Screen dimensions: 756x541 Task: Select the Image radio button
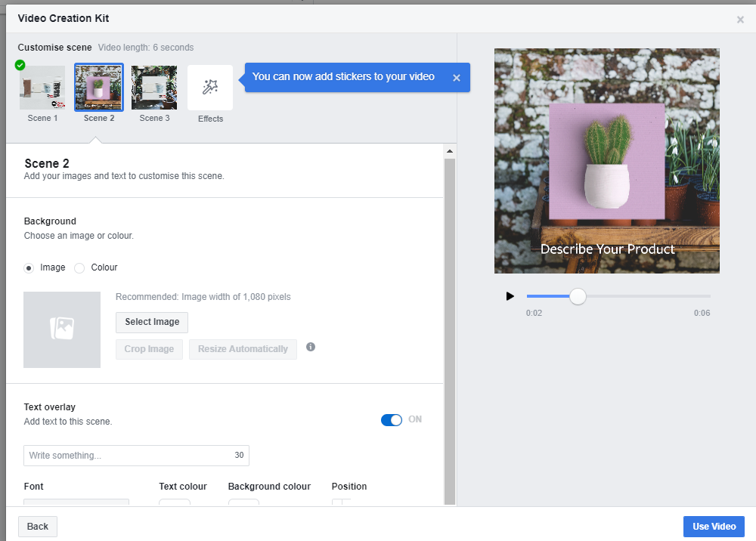point(29,267)
